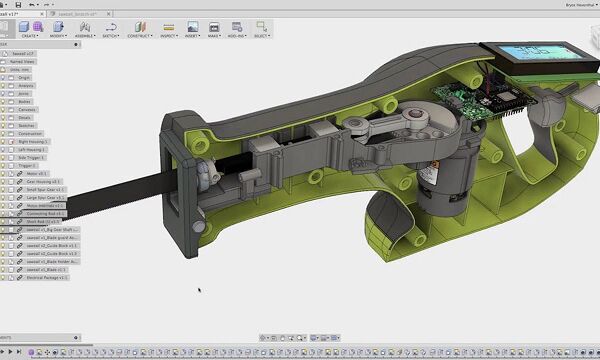Open the SELECT dropdown menu label
600x360 pixels.
coord(262,36)
